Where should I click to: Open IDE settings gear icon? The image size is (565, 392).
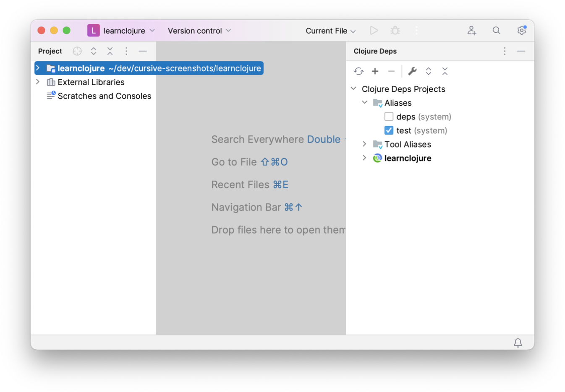point(522,30)
